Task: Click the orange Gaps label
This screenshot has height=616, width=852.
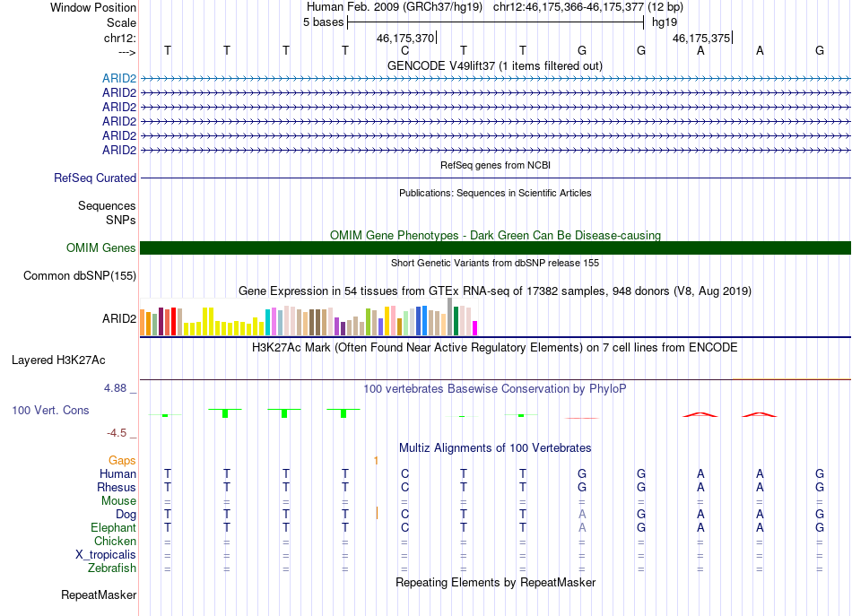Action: click(122, 461)
